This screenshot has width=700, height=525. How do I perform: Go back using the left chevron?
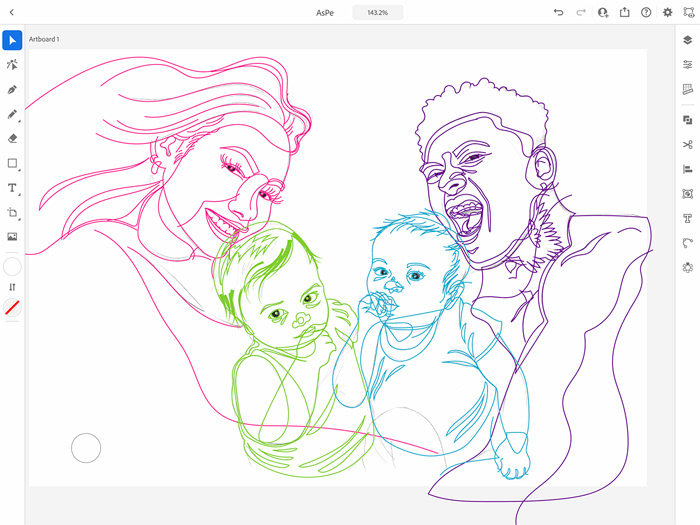click(x=12, y=12)
